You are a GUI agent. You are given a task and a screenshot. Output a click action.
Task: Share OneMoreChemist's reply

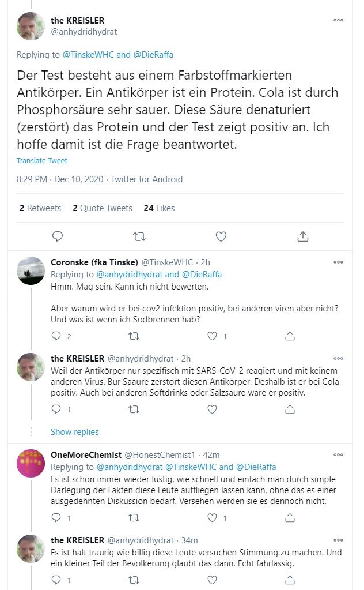(x=290, y=518)
